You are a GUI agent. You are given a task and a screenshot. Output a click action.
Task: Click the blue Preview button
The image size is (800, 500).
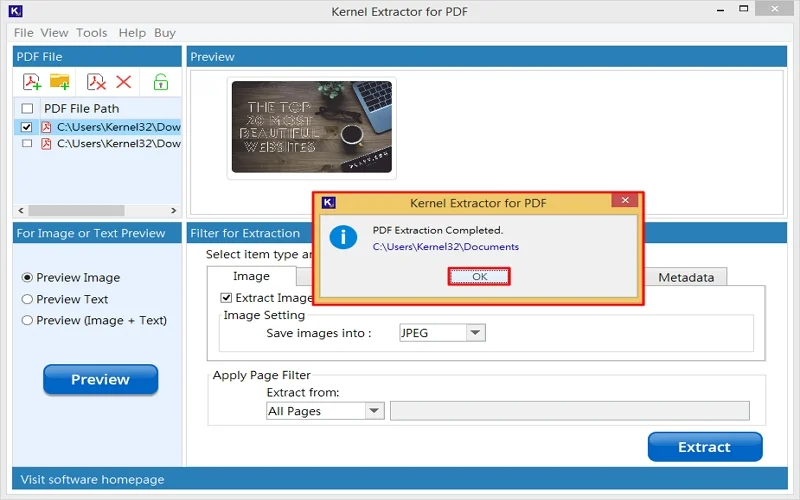[101, 379]
